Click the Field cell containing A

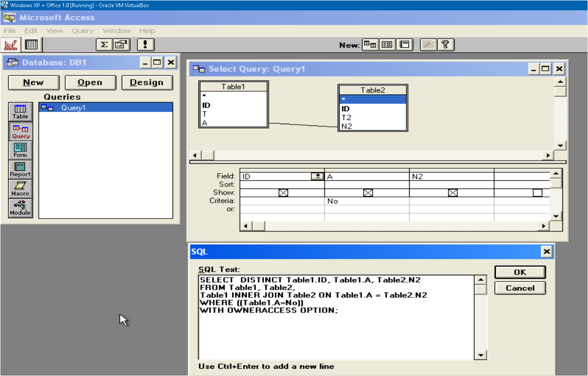click(367, 176)
